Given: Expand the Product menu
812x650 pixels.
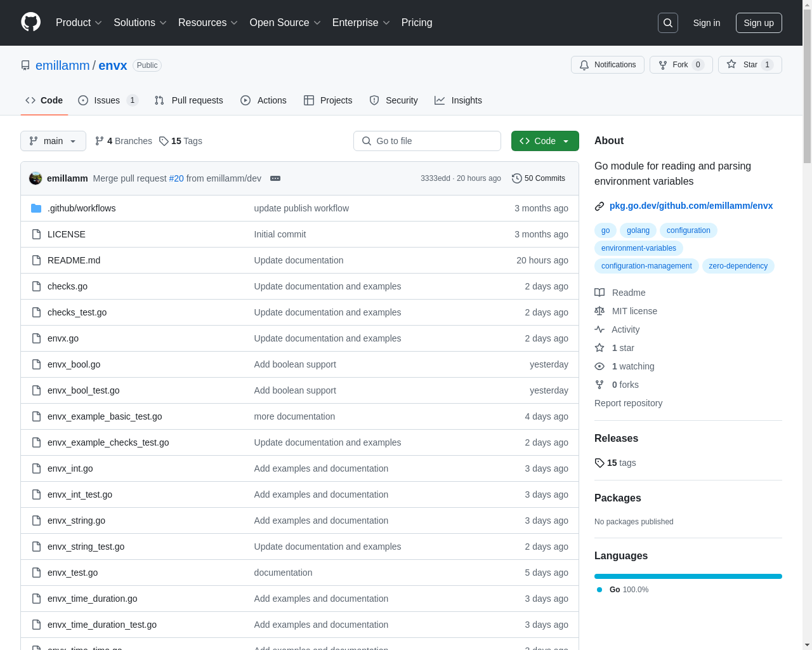Looking at the screenshot, I should [x=79, y=23].
